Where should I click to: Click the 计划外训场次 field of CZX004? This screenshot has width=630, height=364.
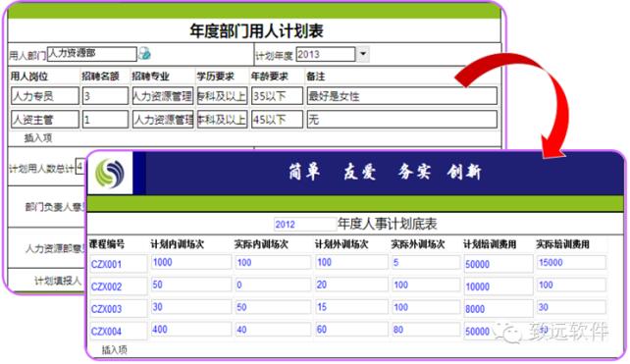click(351, 330)
